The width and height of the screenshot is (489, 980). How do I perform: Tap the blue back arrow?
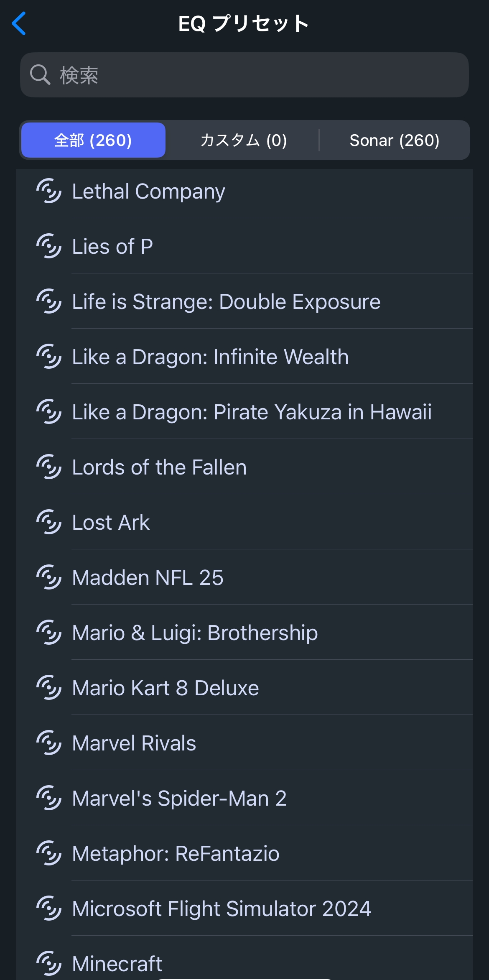click(x=19, y=23)
